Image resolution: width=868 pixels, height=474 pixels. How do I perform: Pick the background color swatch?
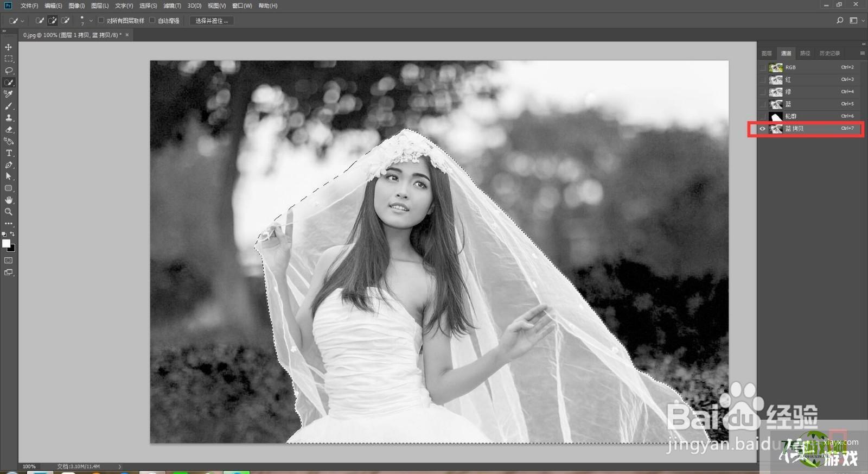pos(12,249)
